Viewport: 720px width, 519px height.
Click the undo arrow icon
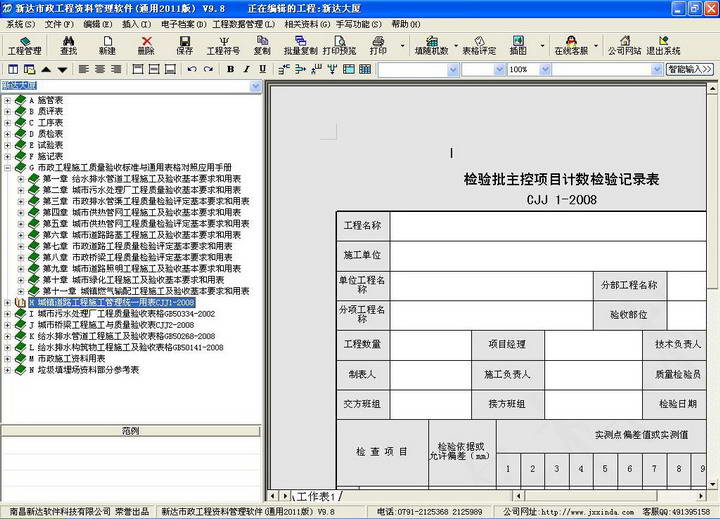[x=192, y=69]
